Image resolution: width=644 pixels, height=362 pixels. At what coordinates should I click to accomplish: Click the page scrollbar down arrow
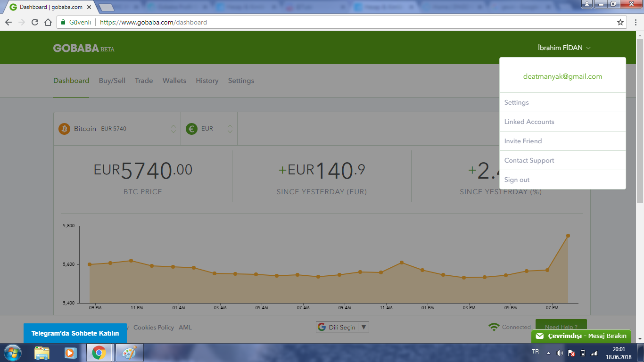point(640,338)
